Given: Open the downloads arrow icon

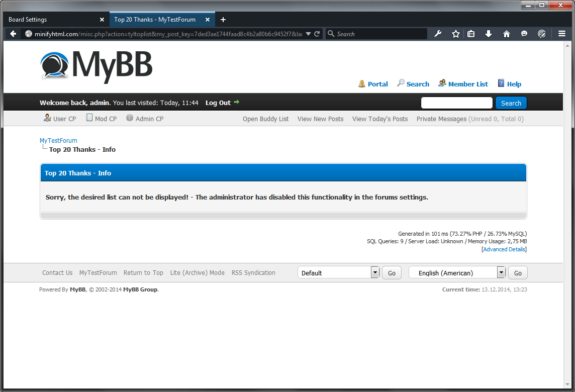Looking at the screenshot, I should coord(489,34).
